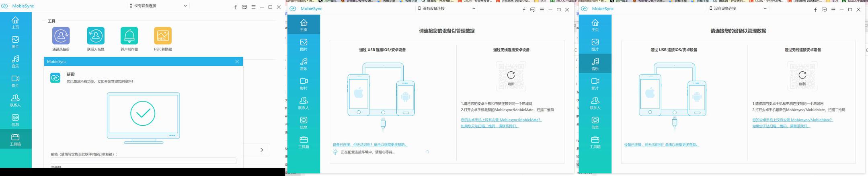Open the feedback chat icon in middle window

point(533,10)
